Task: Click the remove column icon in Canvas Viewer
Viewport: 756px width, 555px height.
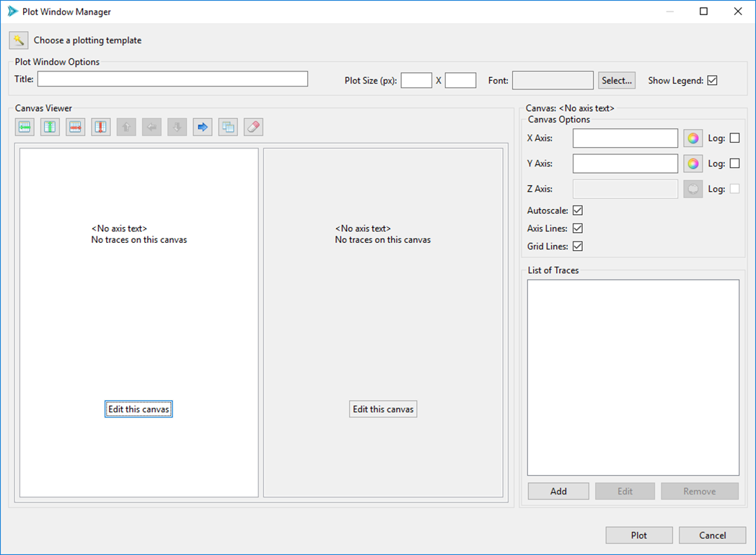Action: [x=100, y=126]
